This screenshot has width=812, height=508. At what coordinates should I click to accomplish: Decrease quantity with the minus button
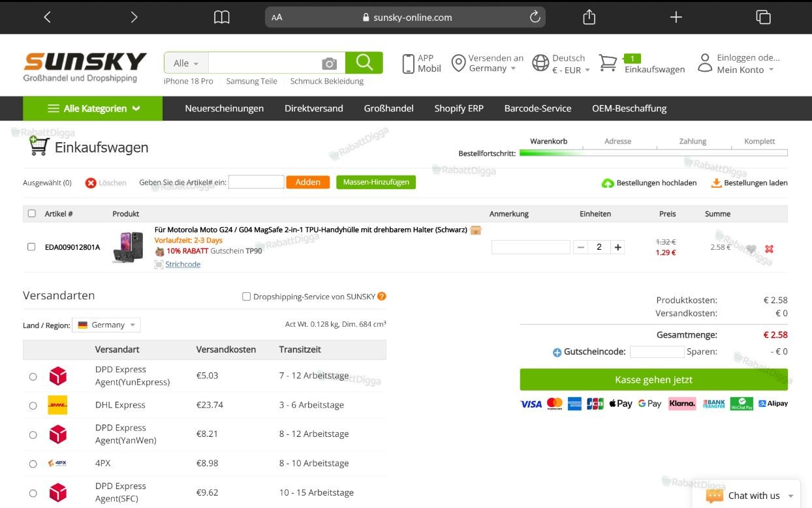tap(581, 247)
